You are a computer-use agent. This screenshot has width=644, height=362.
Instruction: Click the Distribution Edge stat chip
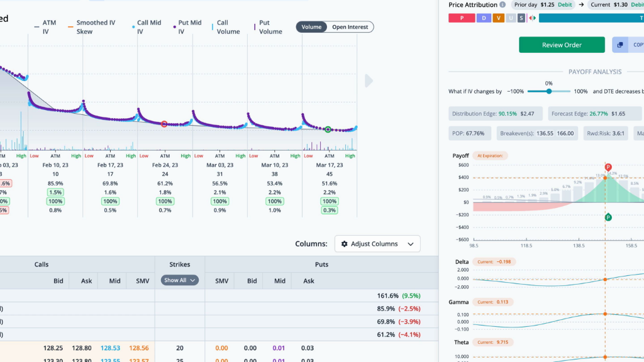[492, 114]
